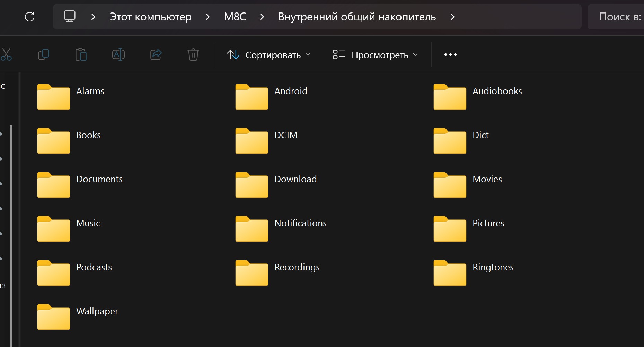Screen dimensions: 644x347
Task: Click the Copy icon in toolbar
Action: [44, 55]
